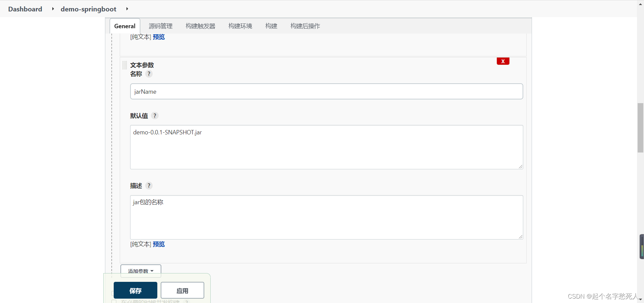This screenshot has height=303, width=644.
Task: Expand dropdown arrow after Dashboard breadcrumb
Action: coord(53,9)
